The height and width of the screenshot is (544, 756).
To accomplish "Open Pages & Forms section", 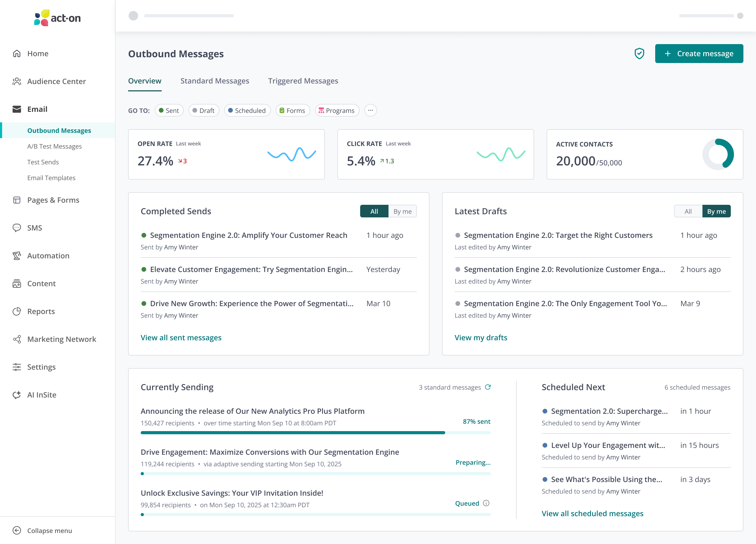I will pos(46,200).
